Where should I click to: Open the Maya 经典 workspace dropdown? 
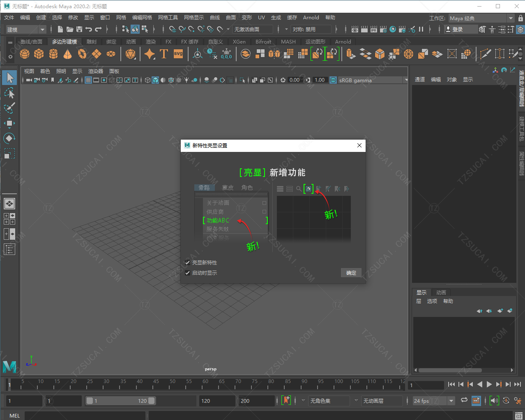click(481, 18)
